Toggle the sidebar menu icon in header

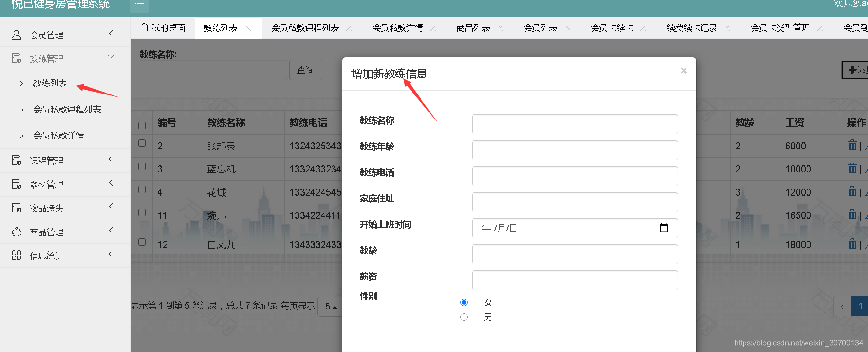pyautogui.click(x=140, y=4)
